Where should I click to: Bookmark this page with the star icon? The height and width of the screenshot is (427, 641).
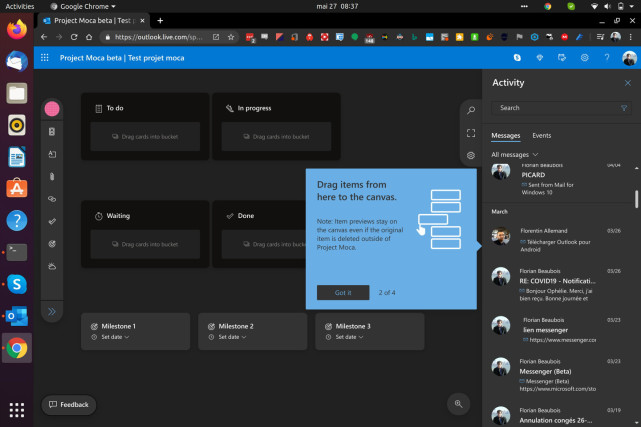[231, 37]
